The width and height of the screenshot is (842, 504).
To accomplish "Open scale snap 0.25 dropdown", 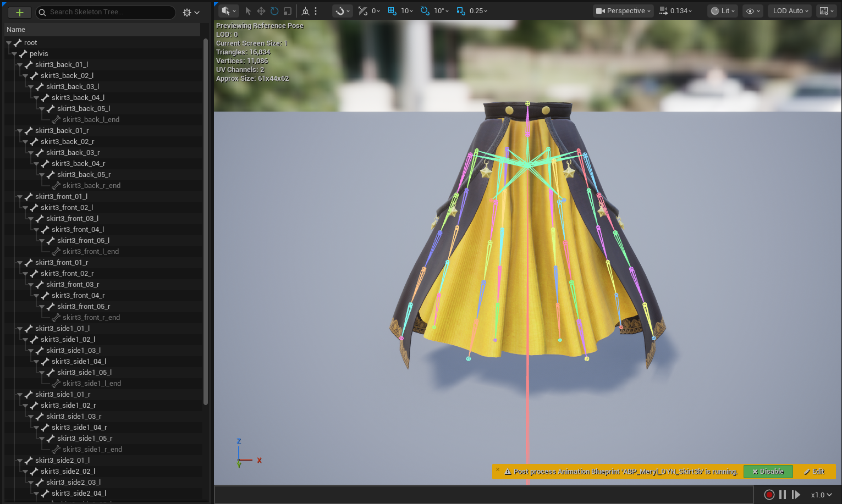I will click(478, 11).
